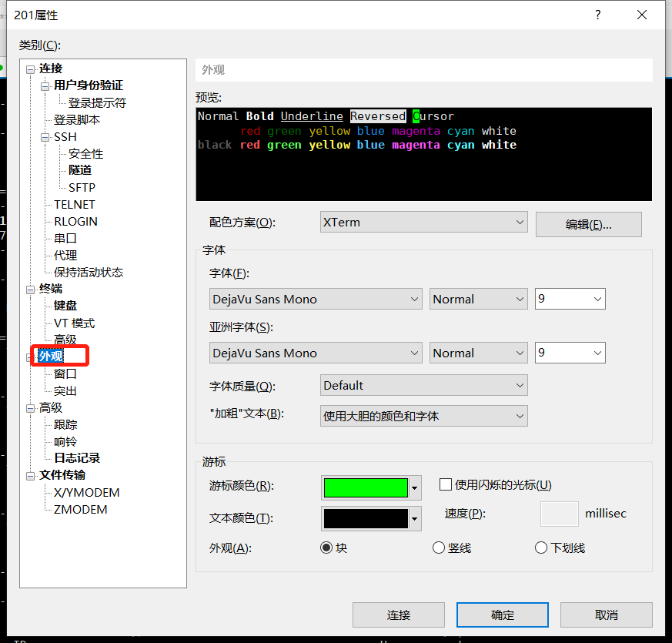Image resolution: width=672 pixels, height=643 pixels.
Task: Open 字体 style Normal dropdown
Action: tap(478, 299)
